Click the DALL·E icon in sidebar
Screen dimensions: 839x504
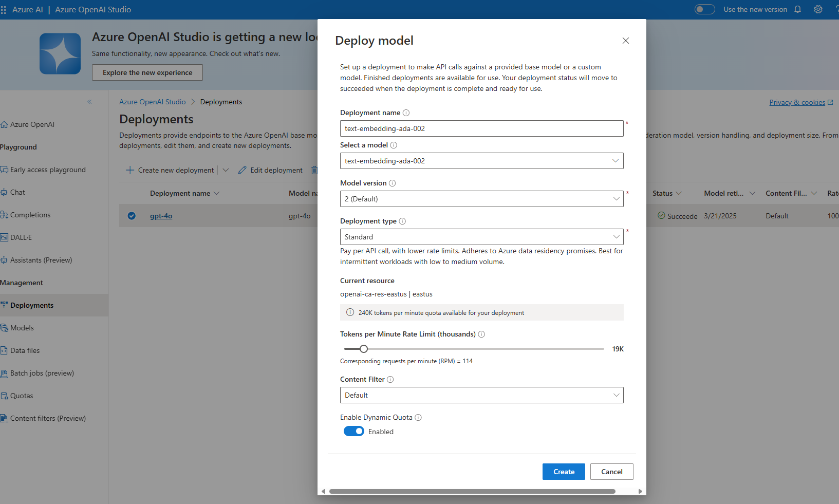point(4,237)
